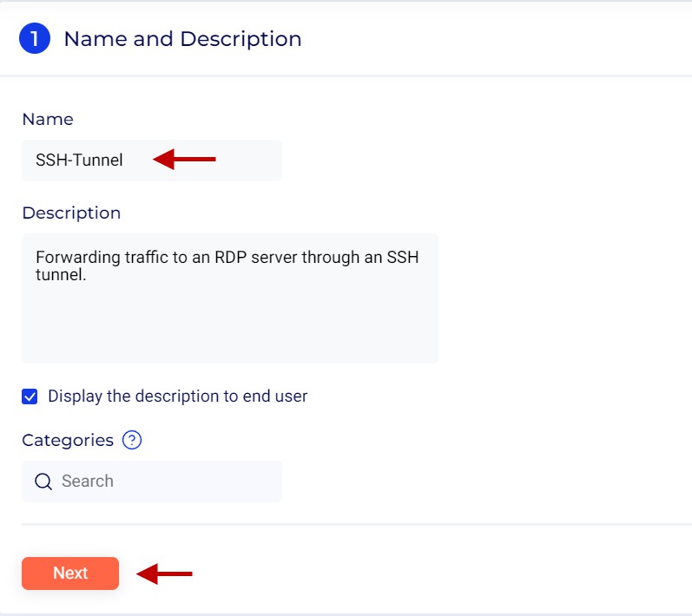Click the "Display the description to end user" label
This screenshot has width=692, height=616.
(x=177, y=396)
